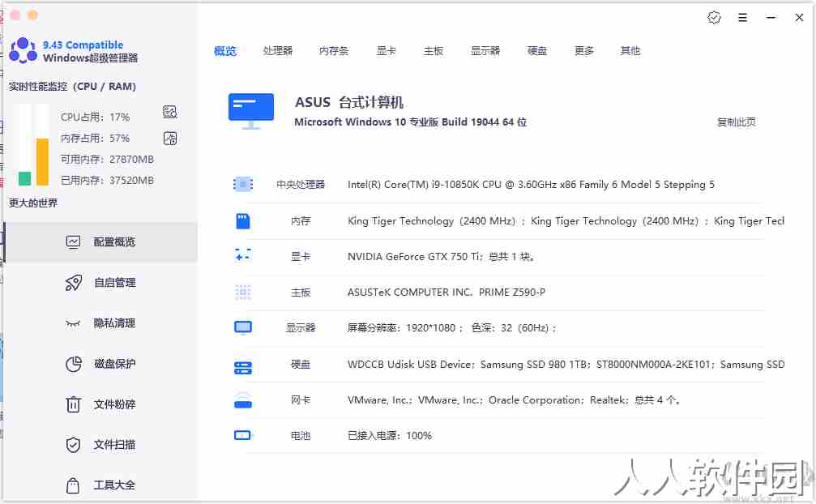
Task: Click the trash bin icon for 文件粉碎
Action: [74, 404]
